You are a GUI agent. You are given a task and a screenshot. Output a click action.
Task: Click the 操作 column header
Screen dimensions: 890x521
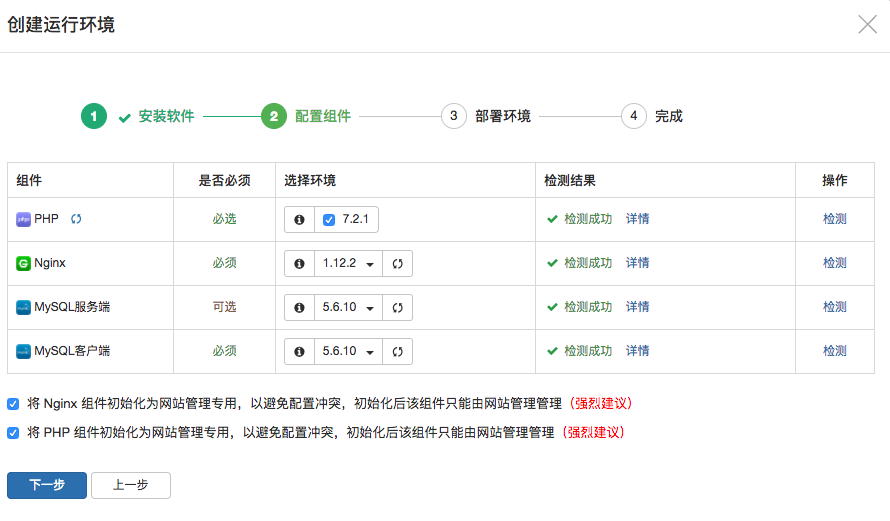(x=835, y=180)
